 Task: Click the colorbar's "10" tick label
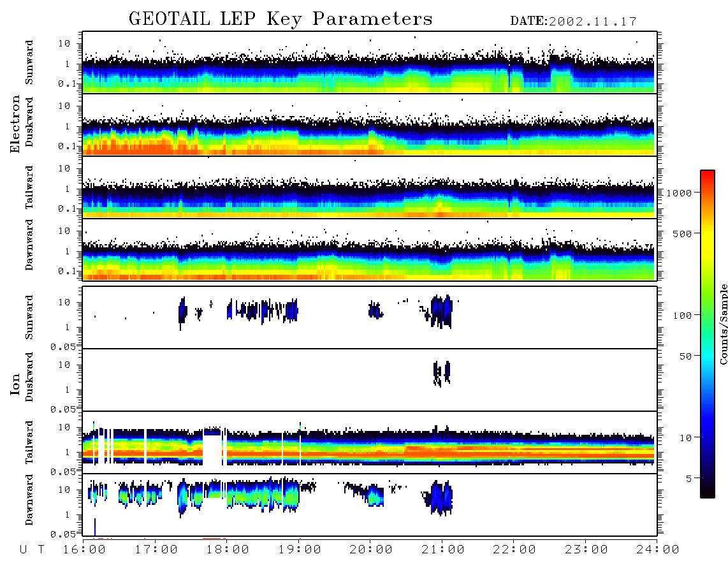point(686,438)
